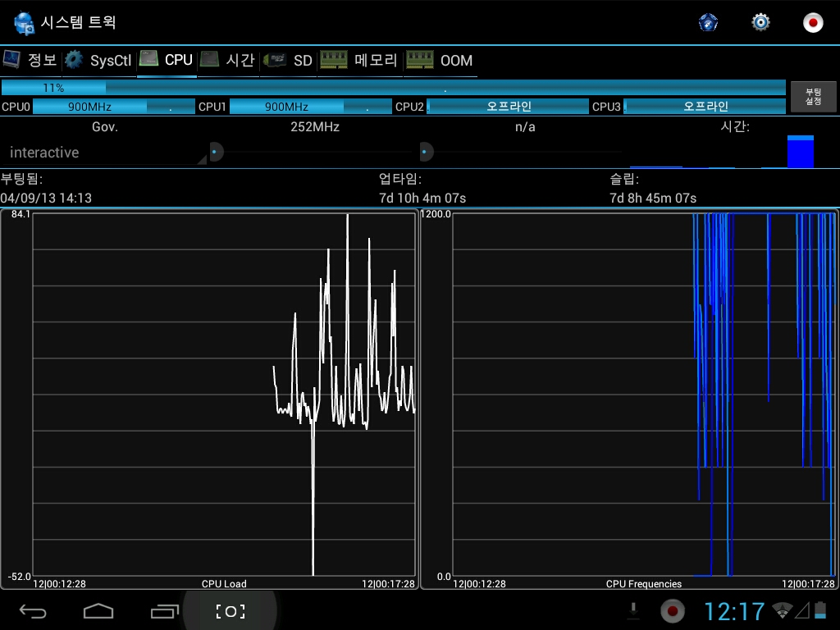Tap the screenshot capture icon in the navigation bar
This screenshot has width=840, height=630.
pos(231,611)
